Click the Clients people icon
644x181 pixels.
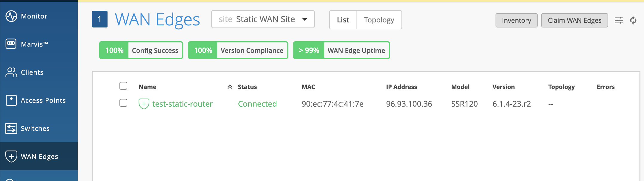pyautogui.click(x=11, y=72)
